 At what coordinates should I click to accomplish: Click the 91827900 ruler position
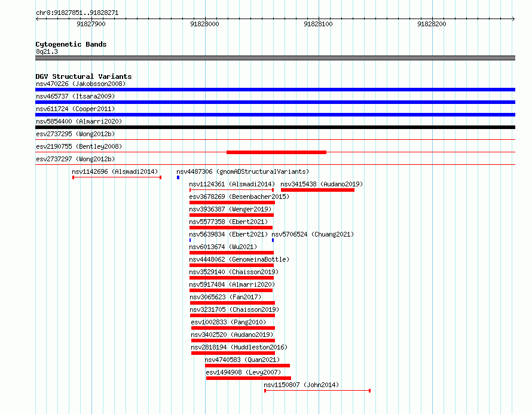coord(91,24)
